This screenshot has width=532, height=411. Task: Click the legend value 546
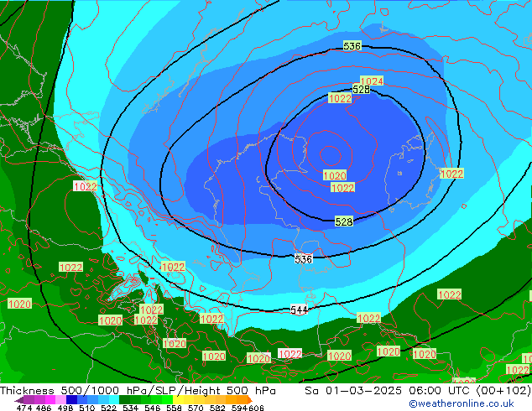(153, 408)
